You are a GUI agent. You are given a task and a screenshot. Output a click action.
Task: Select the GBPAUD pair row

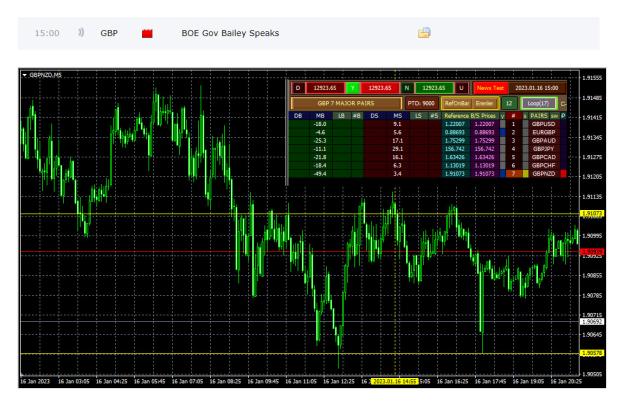pyautogui.click(x=544, y=141)
